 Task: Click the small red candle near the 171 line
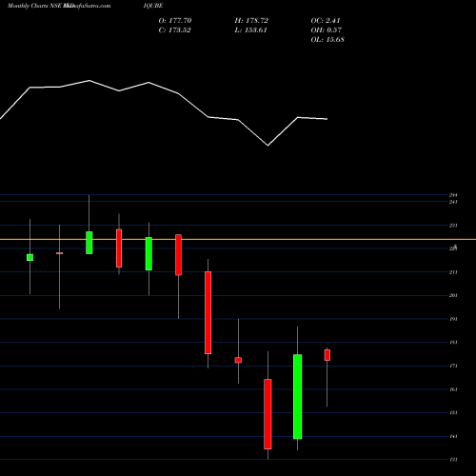click(238, 360)
